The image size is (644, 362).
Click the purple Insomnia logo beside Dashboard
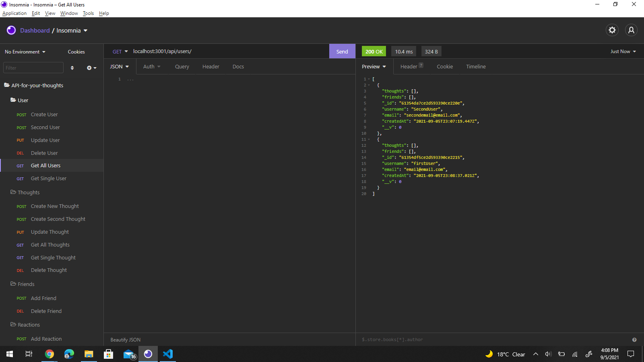tap(11, 30)
